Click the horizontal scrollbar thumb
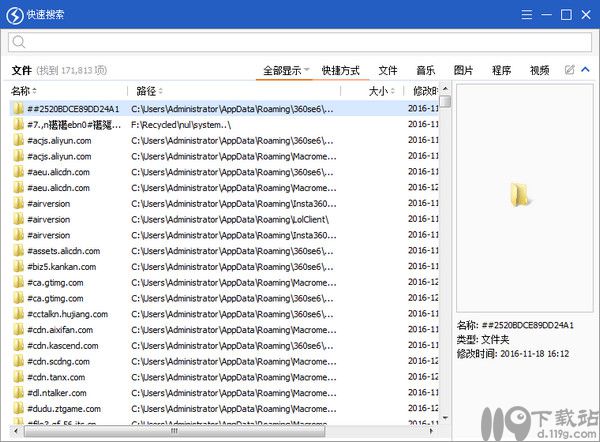 click(174, 431)
